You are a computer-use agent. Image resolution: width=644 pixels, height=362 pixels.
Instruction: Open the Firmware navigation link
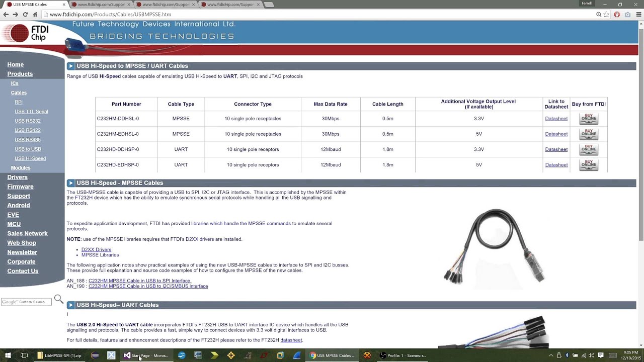coord(21,187)
